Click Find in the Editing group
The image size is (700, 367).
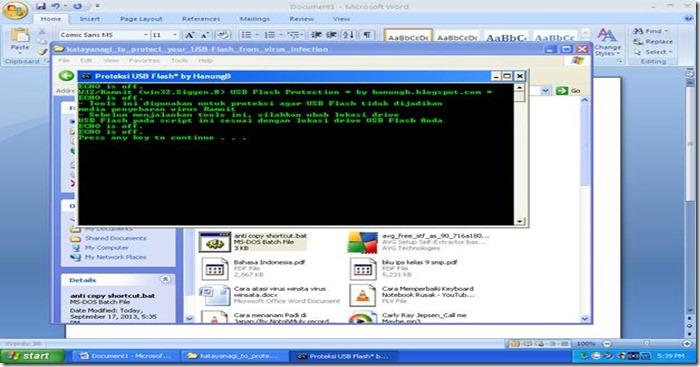click(x=650, y=31)
